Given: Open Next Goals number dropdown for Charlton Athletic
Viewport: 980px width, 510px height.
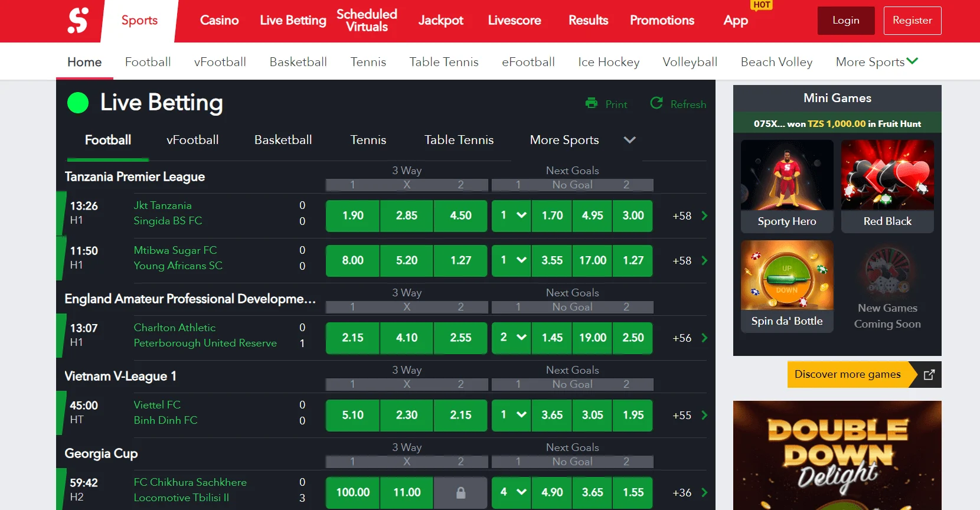Looking at the screenshot, I should pos(512,338).
